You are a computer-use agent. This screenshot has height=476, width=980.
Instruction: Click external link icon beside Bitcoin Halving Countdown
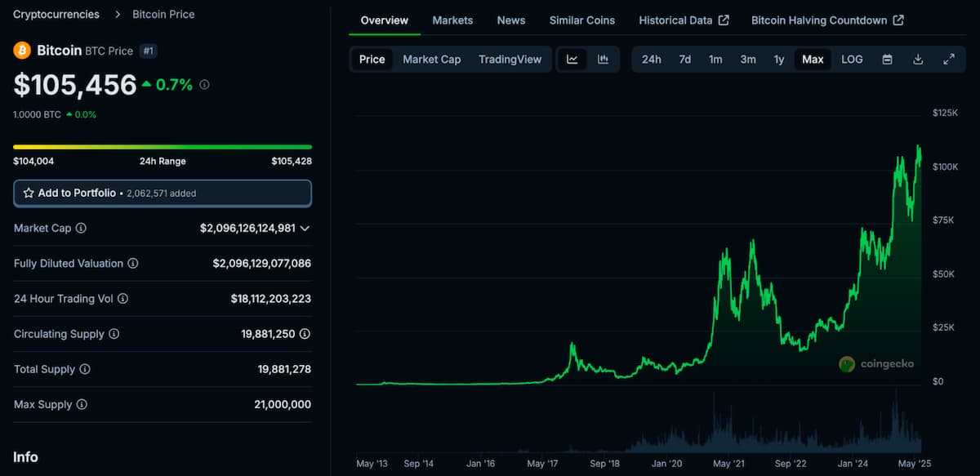point(898,20)
